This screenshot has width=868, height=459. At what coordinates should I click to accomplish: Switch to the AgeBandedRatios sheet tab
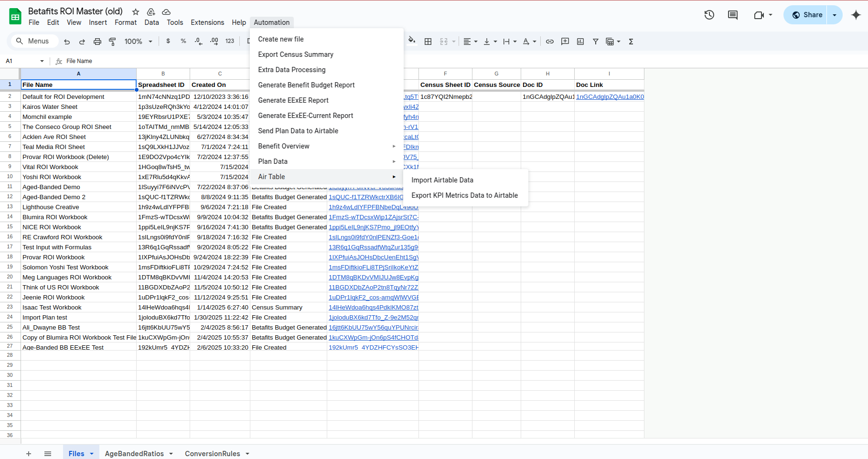point(134,454)
